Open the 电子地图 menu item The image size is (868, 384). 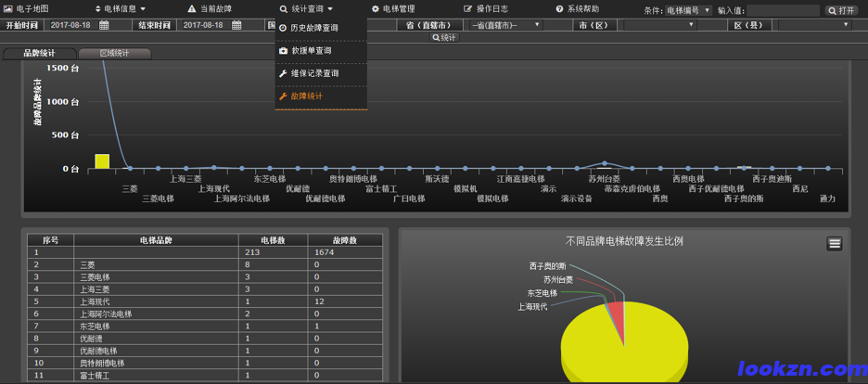coord(26,8)
